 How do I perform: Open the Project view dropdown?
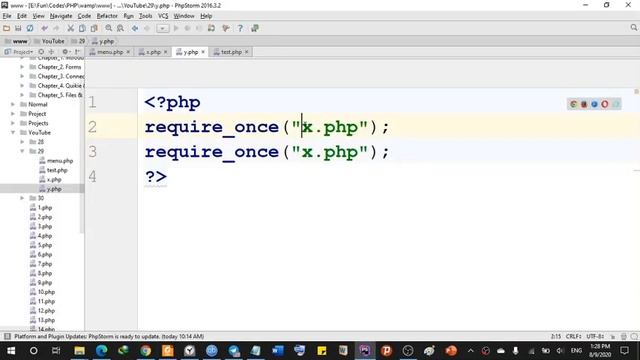click(19, 52)
